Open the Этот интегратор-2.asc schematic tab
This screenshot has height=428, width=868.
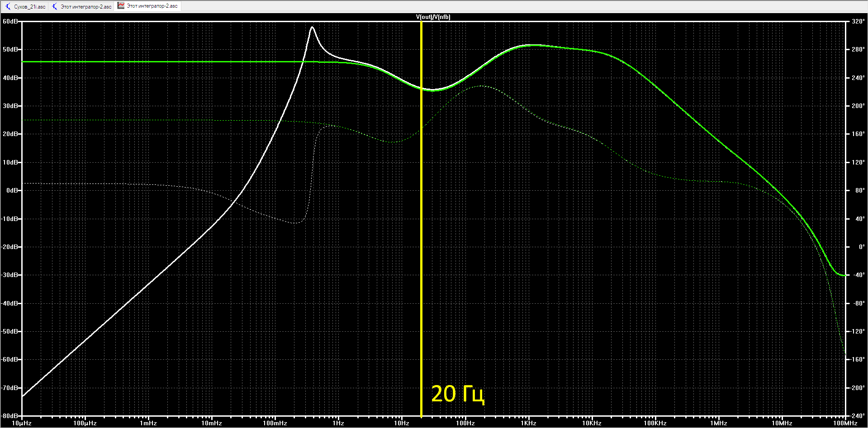click(81, 6)
